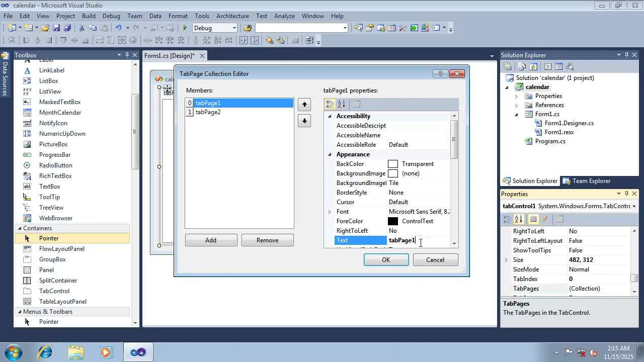The height and width of the screenshot is (362, 644).
Task: Open the Architecture menu
Action: 232,16
